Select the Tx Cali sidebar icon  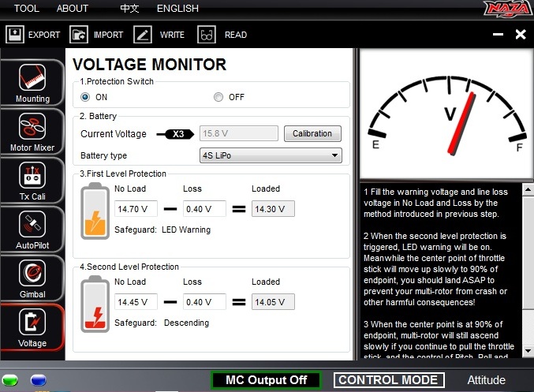pos(32,180)
